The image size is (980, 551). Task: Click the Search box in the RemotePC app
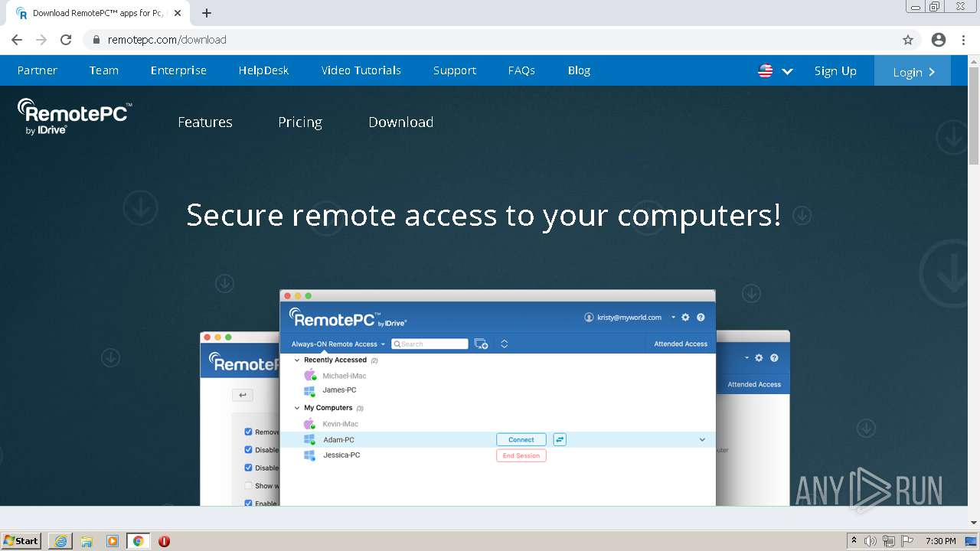pos(430,344)
